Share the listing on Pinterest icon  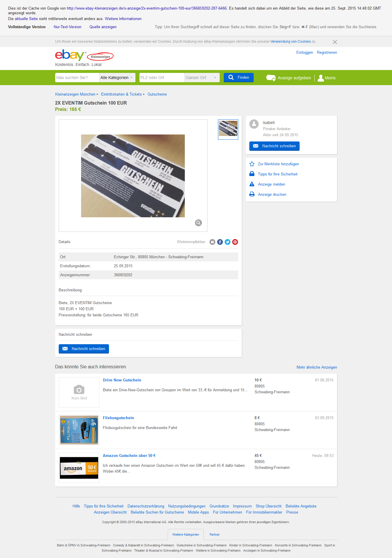[x=235, y=242]
